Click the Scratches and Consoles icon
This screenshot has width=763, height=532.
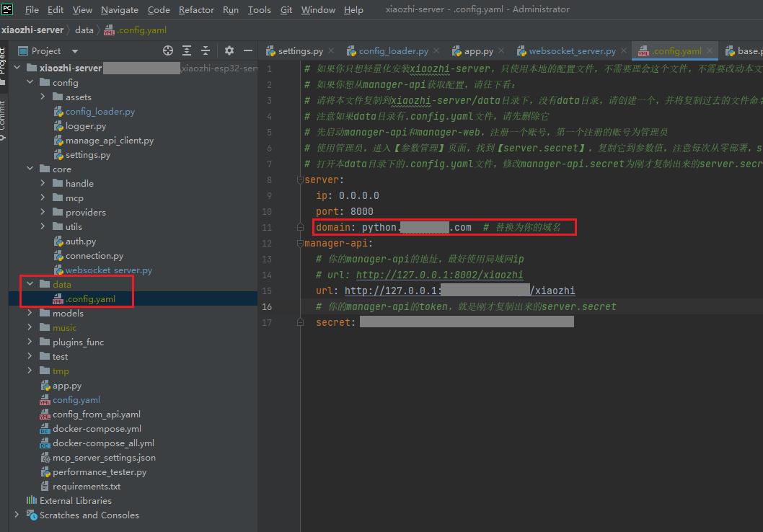32,515
